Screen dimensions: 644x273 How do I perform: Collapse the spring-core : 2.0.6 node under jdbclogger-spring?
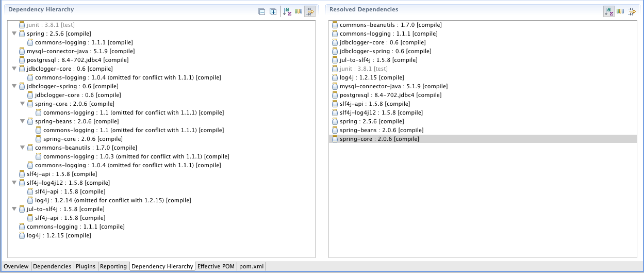pos(22,104)
